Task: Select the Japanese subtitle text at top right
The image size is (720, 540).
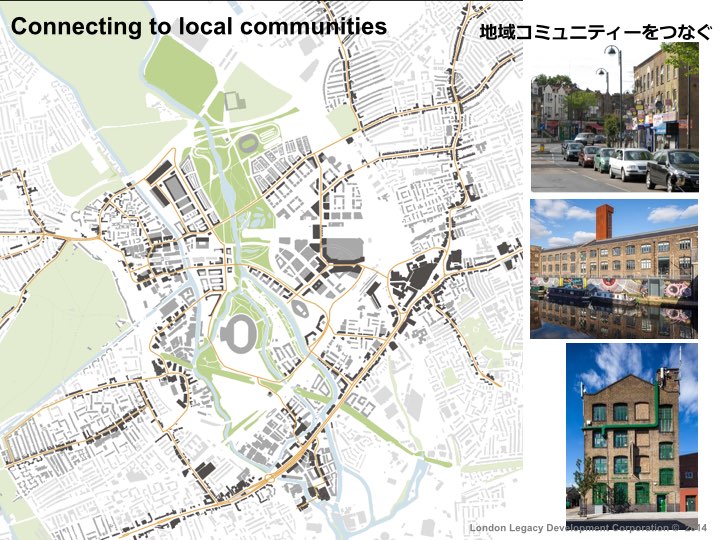Action: click(597, 34)
